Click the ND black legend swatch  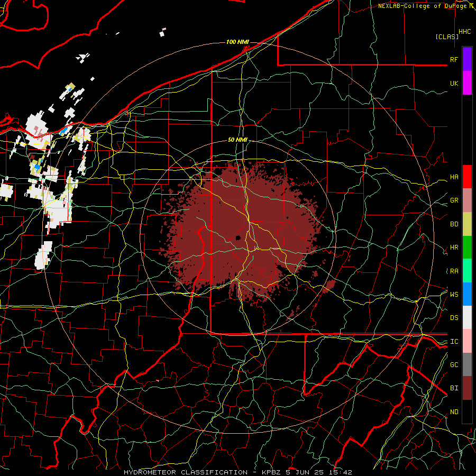click(467, 411)
